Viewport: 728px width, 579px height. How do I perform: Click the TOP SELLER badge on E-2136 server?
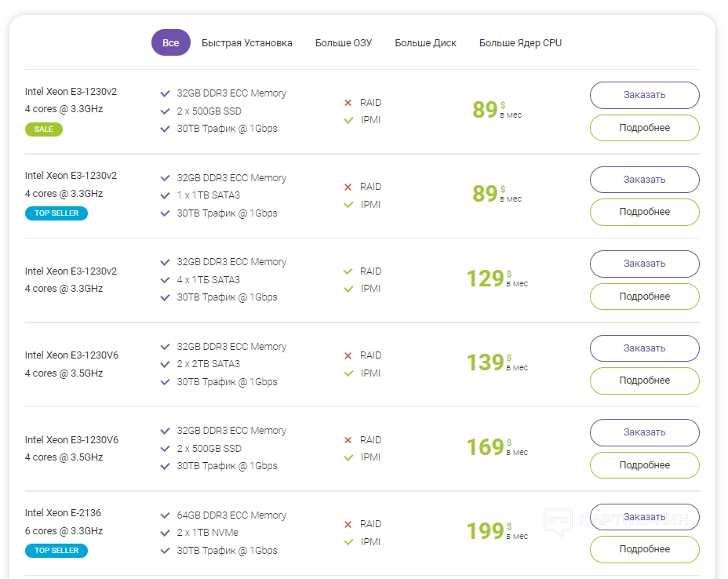point(56,551)
